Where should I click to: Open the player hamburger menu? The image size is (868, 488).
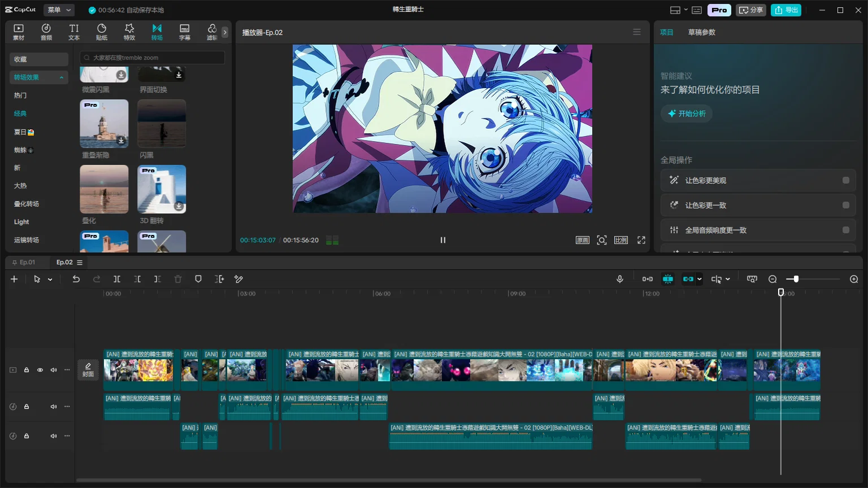pos(637,32)
